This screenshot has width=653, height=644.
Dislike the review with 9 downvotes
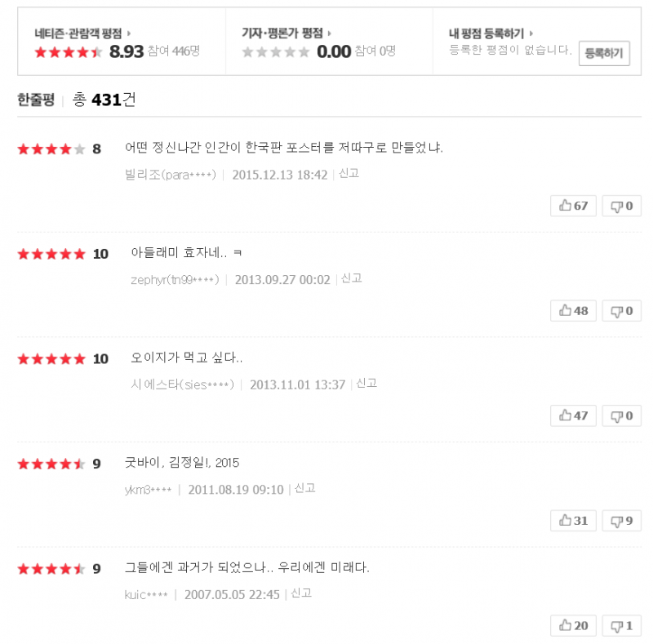click(x=622, y=521)
